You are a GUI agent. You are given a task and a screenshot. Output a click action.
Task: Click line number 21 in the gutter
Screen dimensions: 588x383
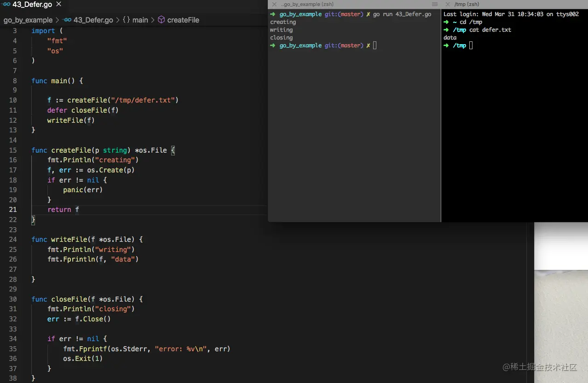point(13,210)
